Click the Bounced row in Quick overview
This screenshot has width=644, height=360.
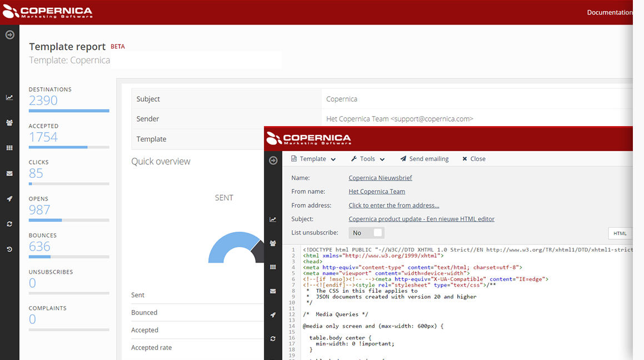point(198,312)
